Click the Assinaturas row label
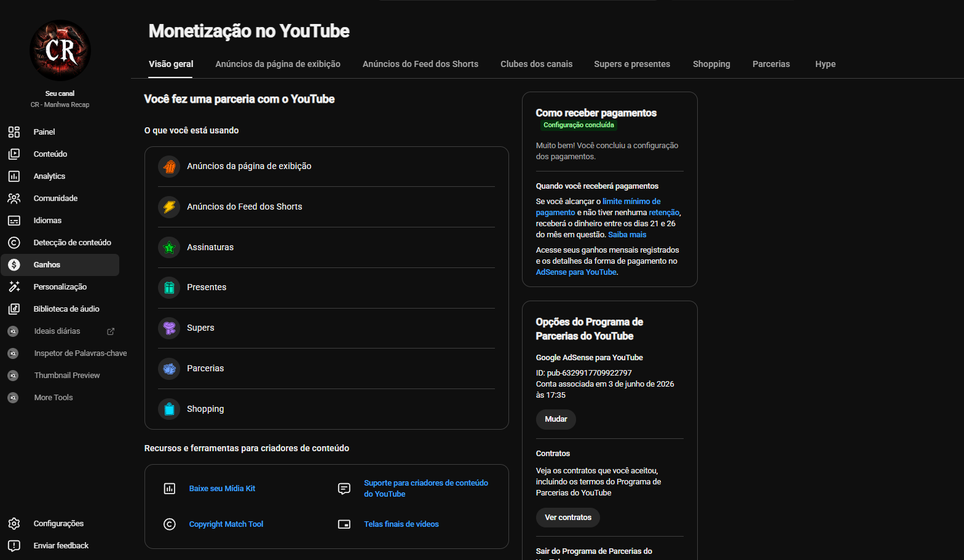This screenshot has width=964, height=560. click(210, 248)
